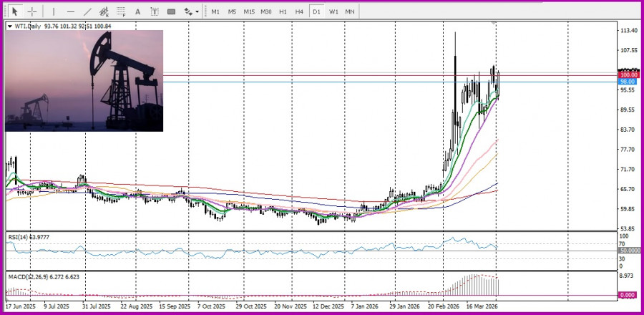This screenshot has width=644, height=315.
Task: Select the rectangle shape tool
Action: point(171,11)
